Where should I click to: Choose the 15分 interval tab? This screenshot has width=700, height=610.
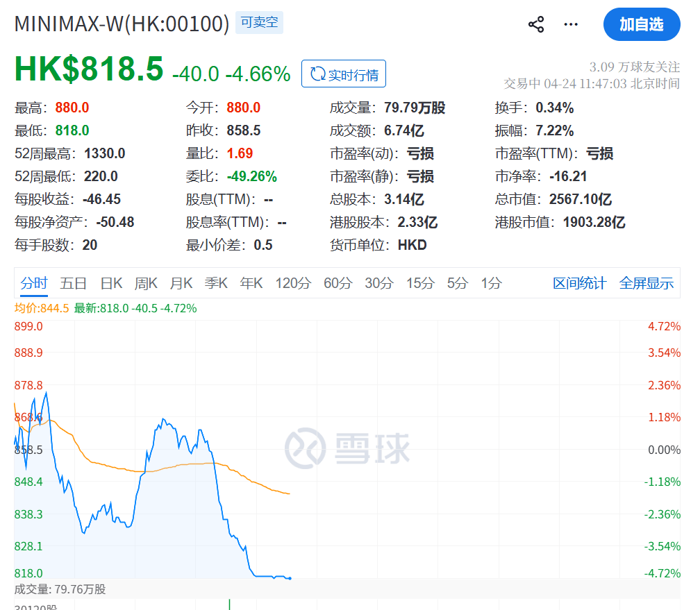coord(420,283)
